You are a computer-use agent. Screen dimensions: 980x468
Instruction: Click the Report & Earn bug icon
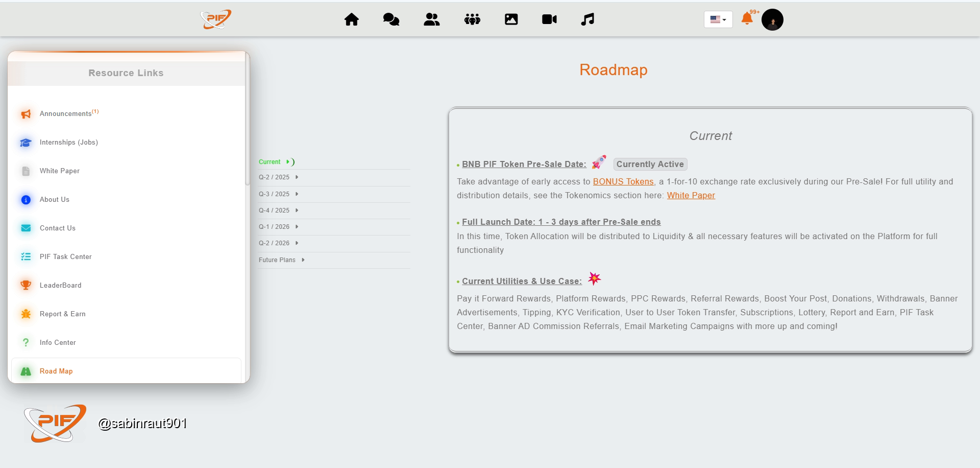tap(26, 314)
